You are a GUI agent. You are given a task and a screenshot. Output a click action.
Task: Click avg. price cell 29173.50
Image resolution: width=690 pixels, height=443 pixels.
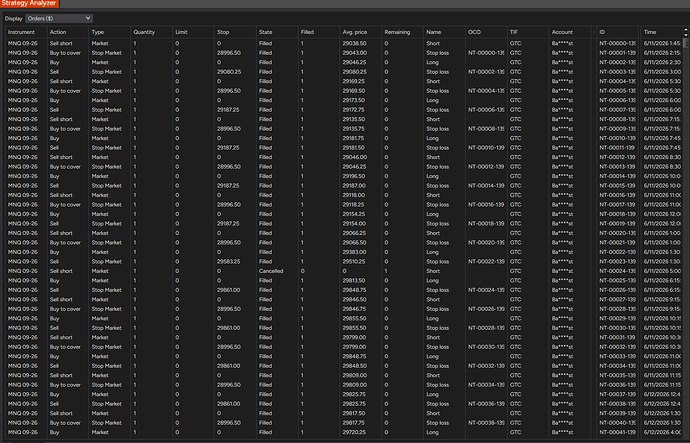click(355, 100)
